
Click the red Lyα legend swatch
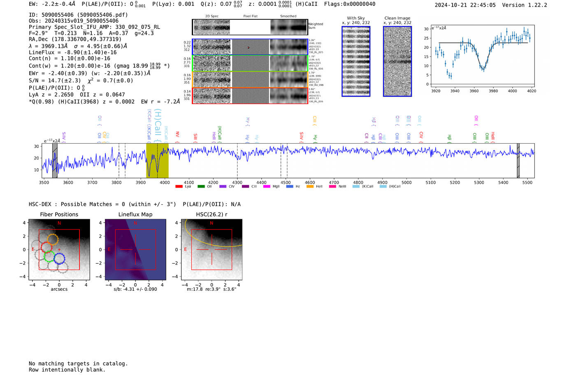[179, 186]
